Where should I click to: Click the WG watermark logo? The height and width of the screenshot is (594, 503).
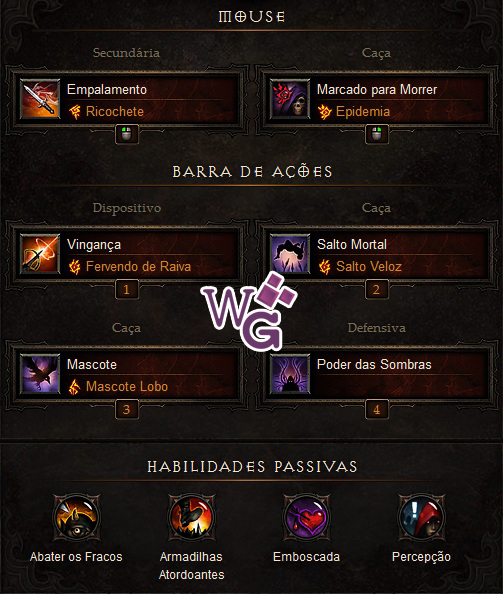pyautogui.click(x=250, y=312)
